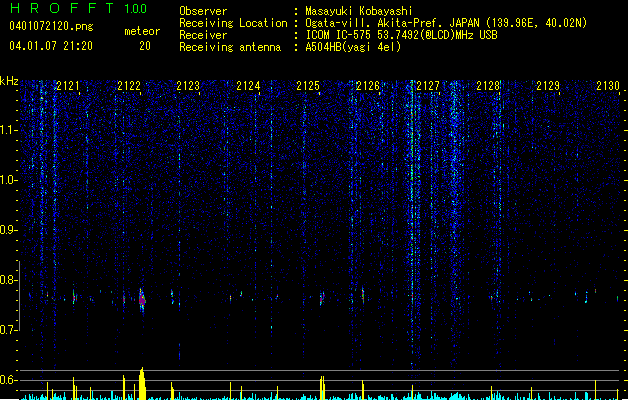Viewport: 629px width, 400px height.
Task: Select the filename 0401072120.png
Action: pos(51,26)
